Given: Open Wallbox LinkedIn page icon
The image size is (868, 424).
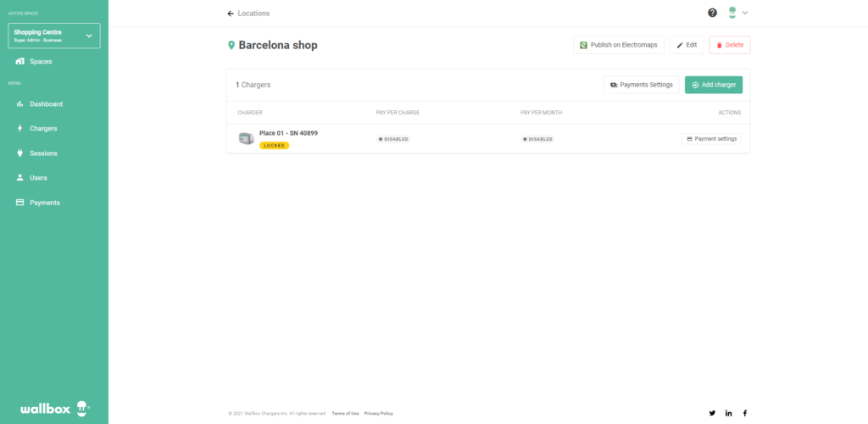Looking at the screenshot, I should [x=729, y=413].
